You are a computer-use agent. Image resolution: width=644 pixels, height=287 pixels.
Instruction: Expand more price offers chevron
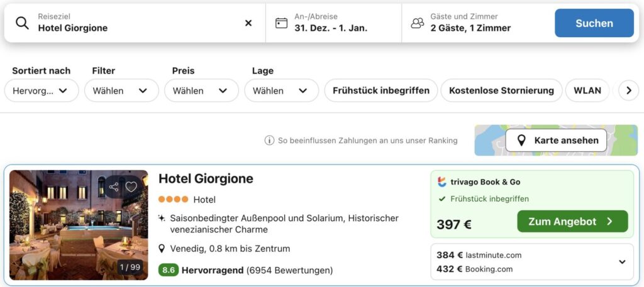[622, 262]
